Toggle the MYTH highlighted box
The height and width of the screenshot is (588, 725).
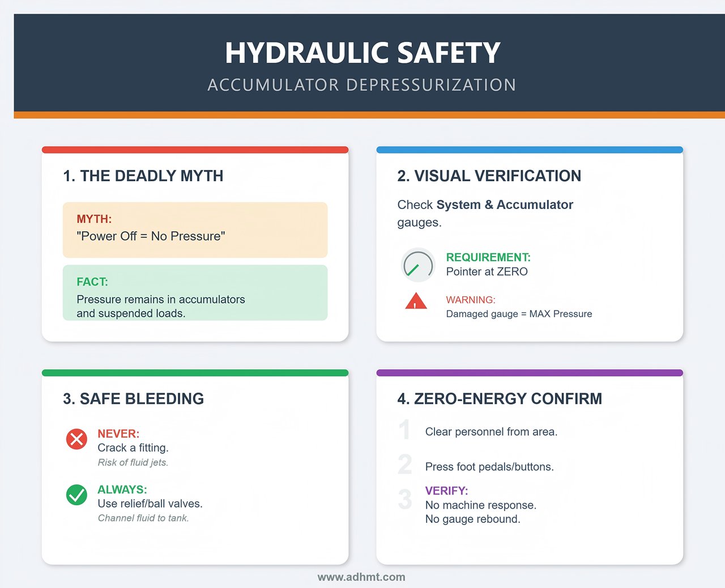[x=195, y=229]
